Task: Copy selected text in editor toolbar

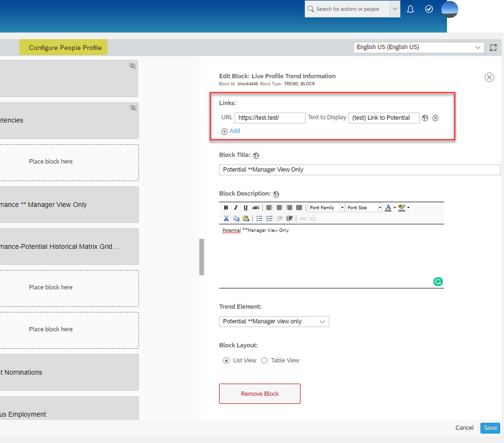Action: pyautogui.click(x=236, y=219)
